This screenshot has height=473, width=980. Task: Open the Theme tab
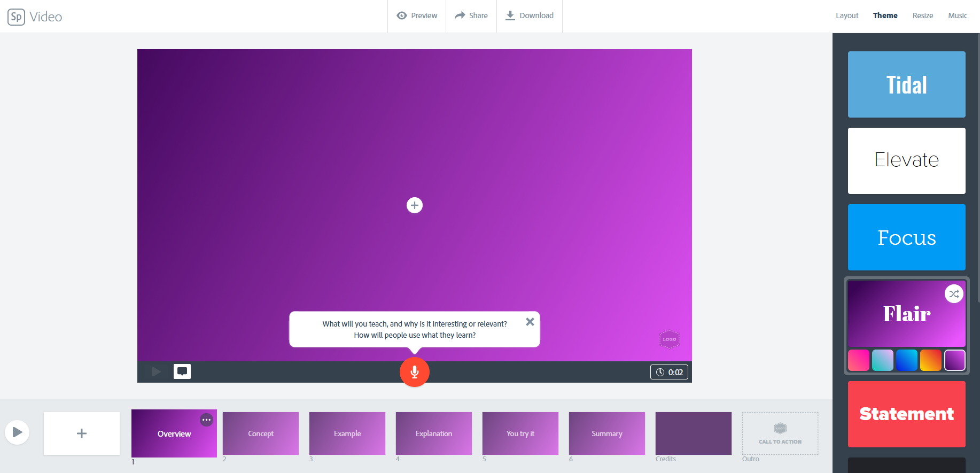pos(885,15)
